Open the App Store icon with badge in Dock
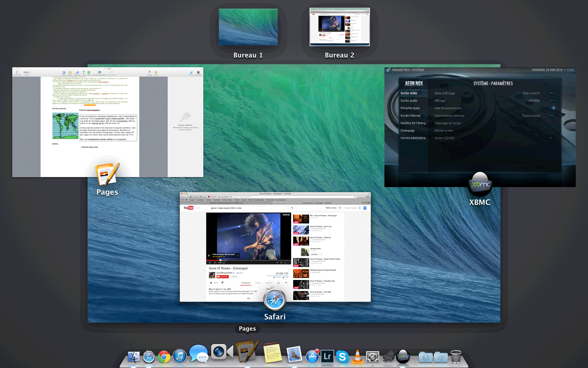The image size is (588, 368). tap(312, 357)
